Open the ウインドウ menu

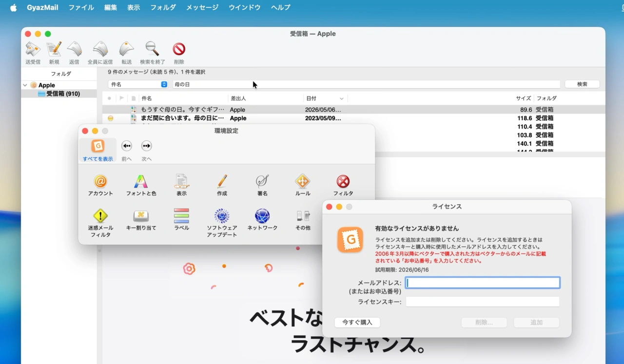(x=244, y=7)
